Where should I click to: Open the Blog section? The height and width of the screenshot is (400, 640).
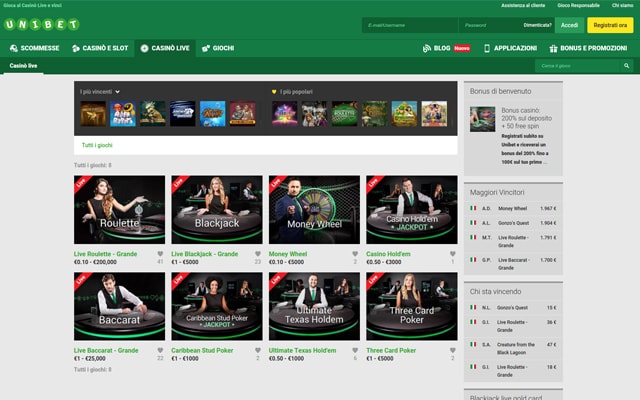pyautogui.click(x=446, y=48)
